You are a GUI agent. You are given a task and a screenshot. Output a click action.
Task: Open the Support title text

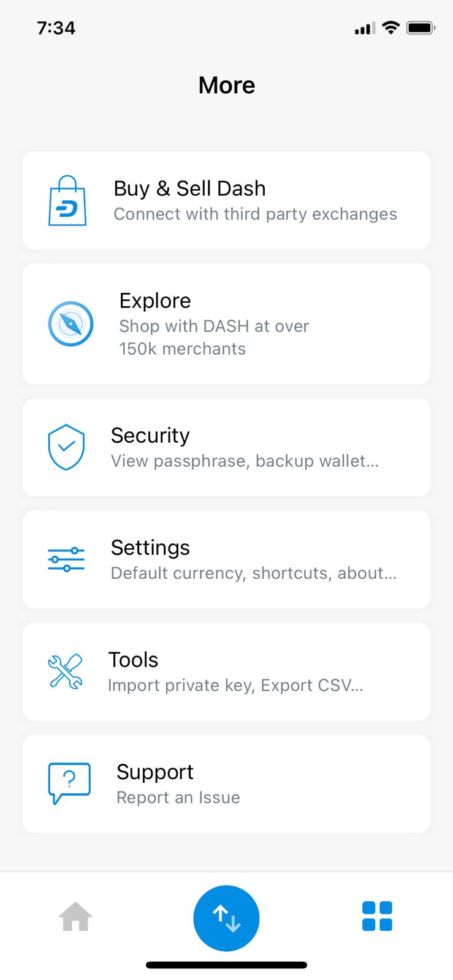pyautogui.click(x=155, y=772)
